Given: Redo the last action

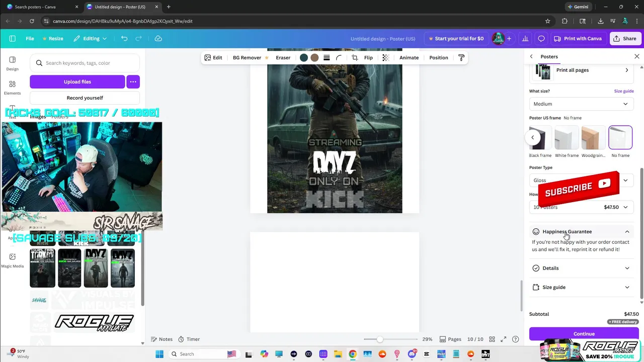Looking at the screenshot, I should pyautogui.click(x=139, y=39).
